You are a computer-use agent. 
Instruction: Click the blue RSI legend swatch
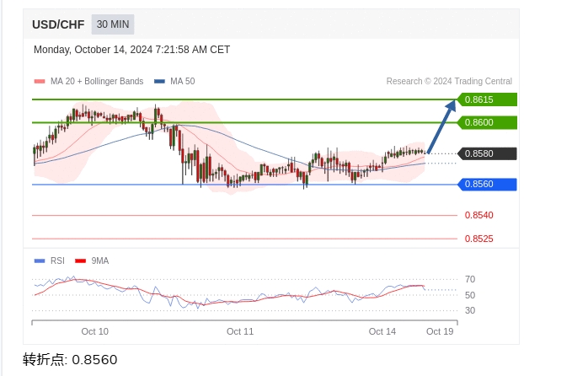tap(40, 261)
